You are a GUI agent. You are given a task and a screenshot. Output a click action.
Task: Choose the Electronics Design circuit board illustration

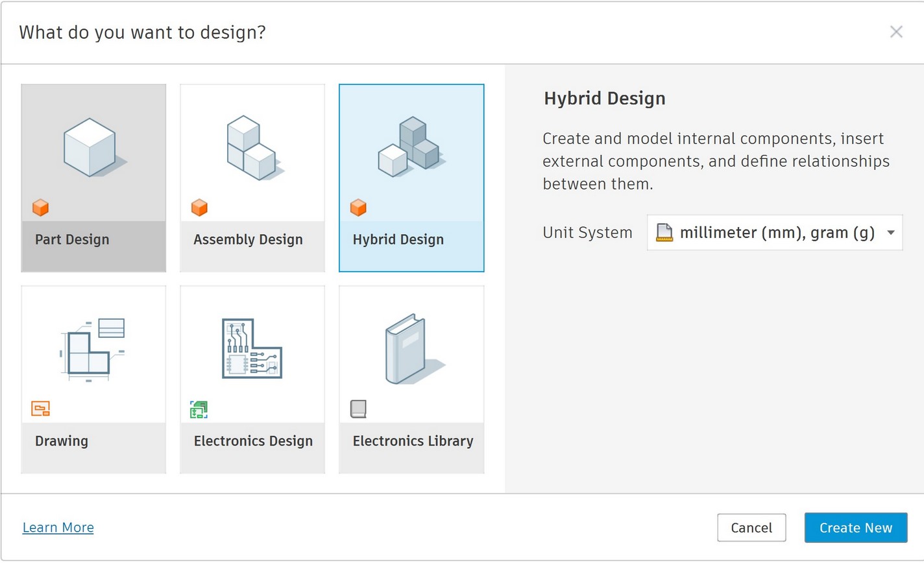(252, 349)
